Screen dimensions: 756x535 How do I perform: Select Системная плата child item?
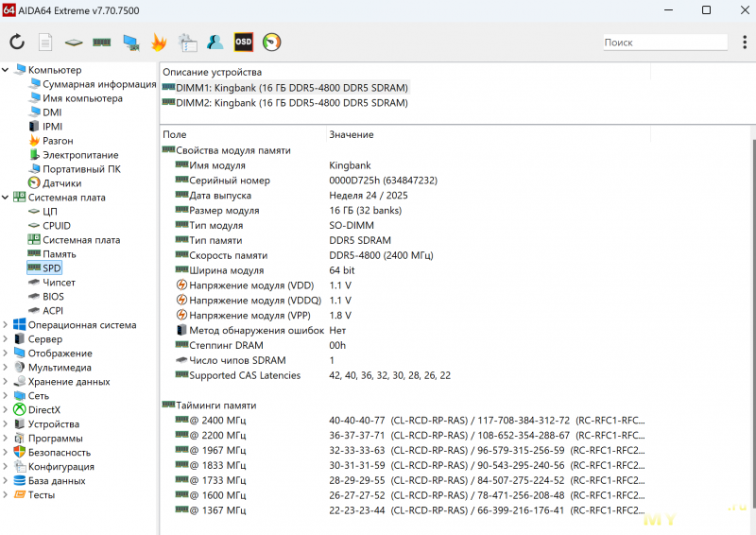pos(81,240)
